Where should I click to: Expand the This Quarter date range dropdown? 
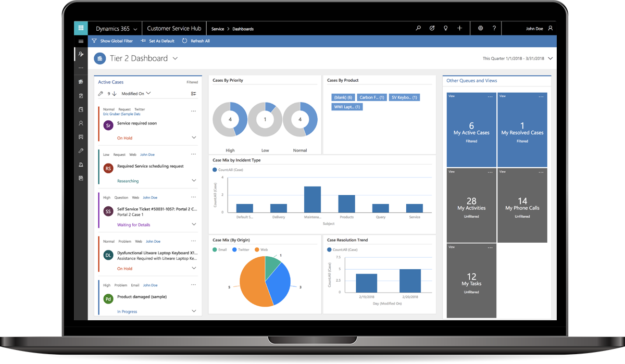551,58
